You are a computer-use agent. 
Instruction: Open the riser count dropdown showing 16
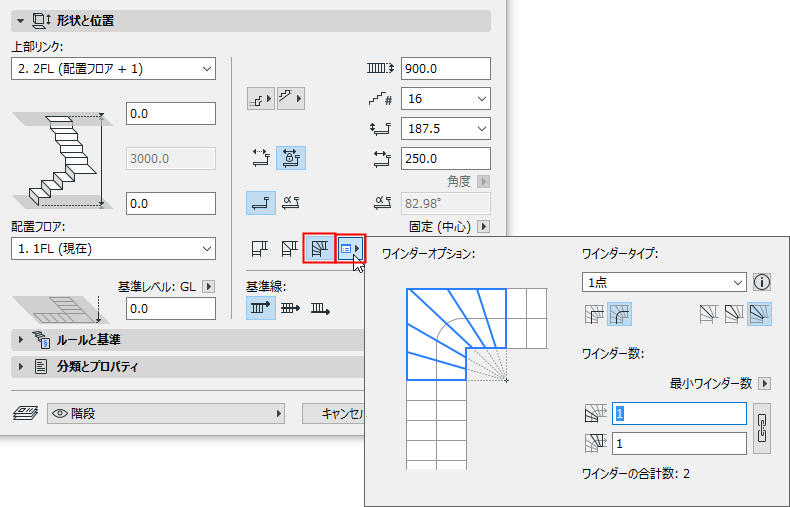click(445, 99)
